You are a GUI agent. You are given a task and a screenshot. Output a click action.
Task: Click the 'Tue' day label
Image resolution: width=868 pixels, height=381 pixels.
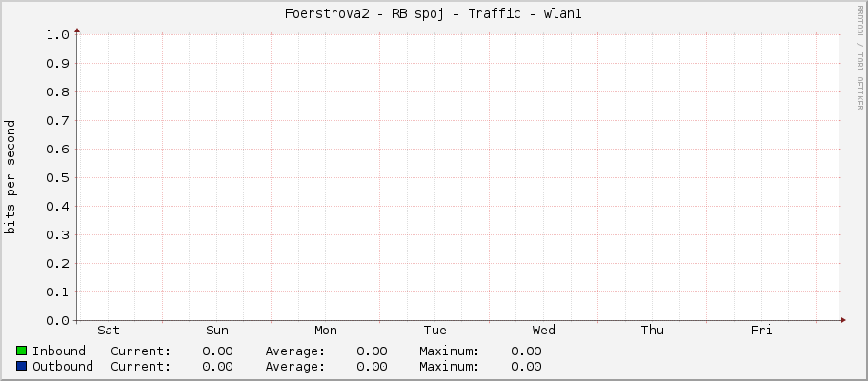[435, 331]
